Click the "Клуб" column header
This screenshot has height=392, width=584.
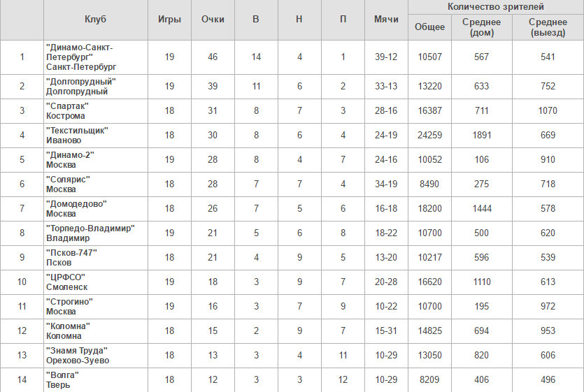pos(95,20)
